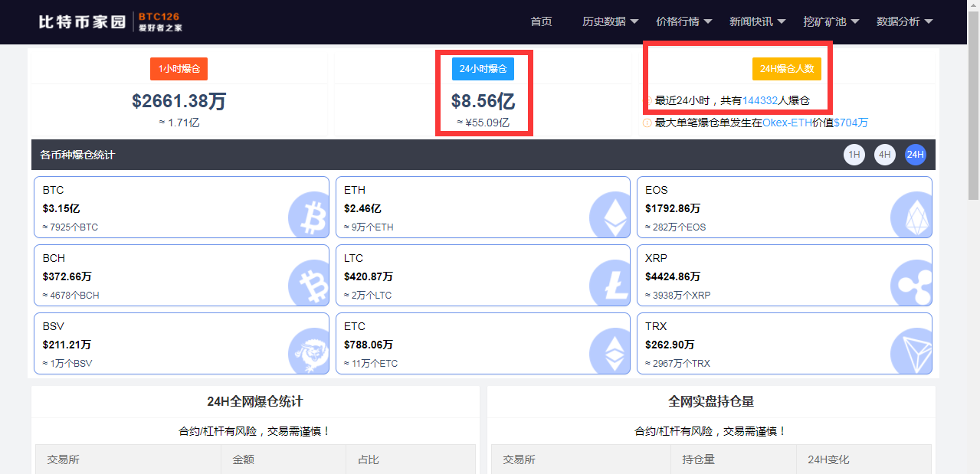Switch statistics to 4H interval
Viewport: 980px width, 474px height.
click(885, 155)
